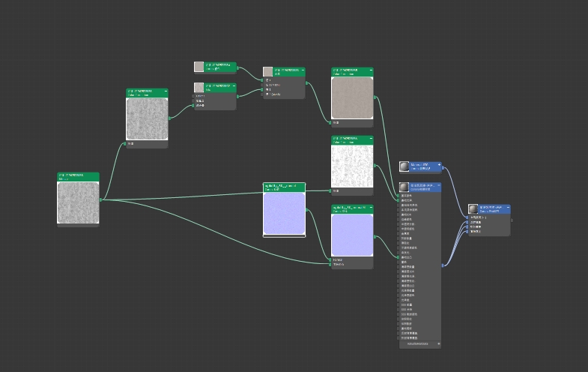588x372 pixels.
Task: Click output socket of layered material node
Action: coord(512,220)
